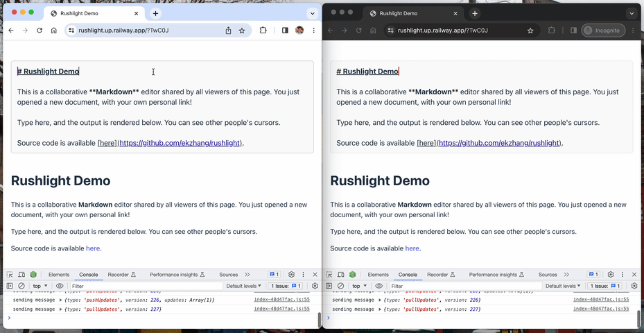Screen dimensions: 644x333
Task: Expand the pullUpdates version 227 object in left console
Action: tap(61, 309)
